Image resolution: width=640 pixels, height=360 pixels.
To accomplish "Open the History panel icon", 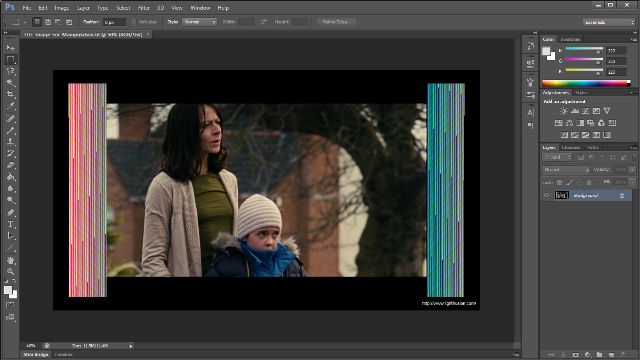I will pos(531,46).
